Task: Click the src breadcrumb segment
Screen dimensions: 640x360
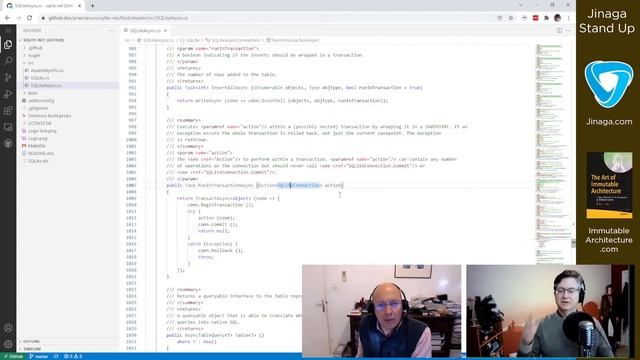Action: [x=127, y=40]
